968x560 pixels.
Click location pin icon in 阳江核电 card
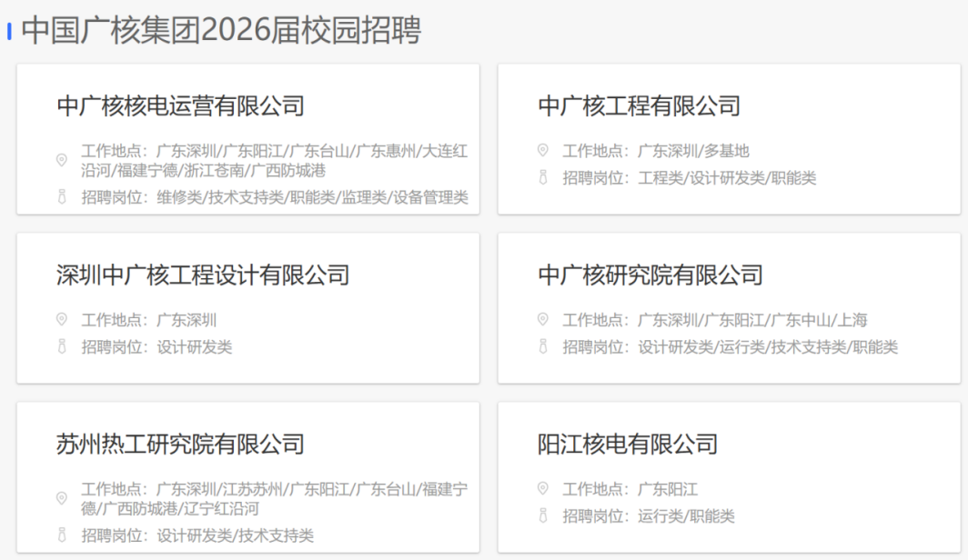pyautogui.click(x=542, y=488)
